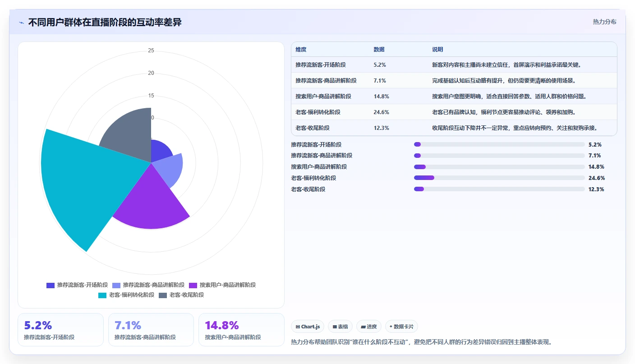Select table row 老客·收尾阶段
The image size is (635, 364).
pyautogui.click(x=454, y=128)
